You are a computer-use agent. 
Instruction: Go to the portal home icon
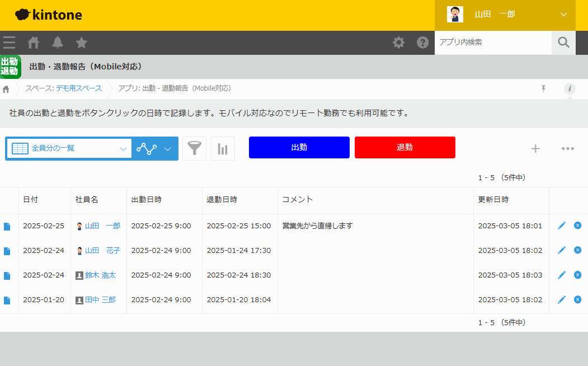(34, 43)
